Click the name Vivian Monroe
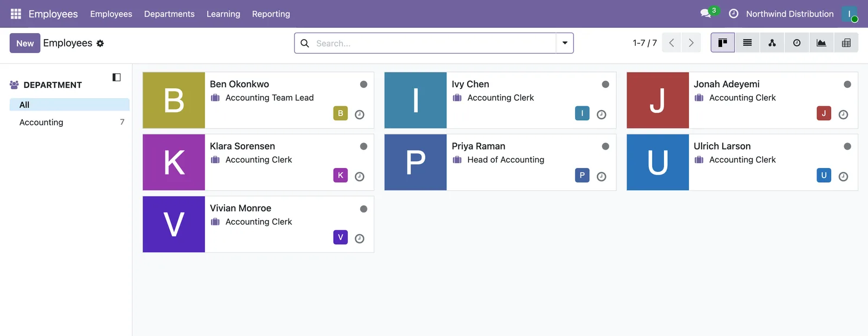The width and height of the screenshot is (868, 336). click(x=240, y=208)
